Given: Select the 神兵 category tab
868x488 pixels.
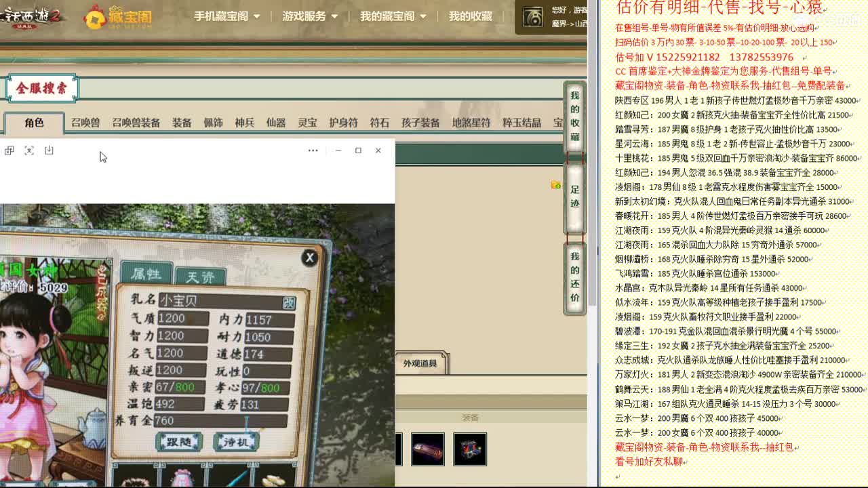Looking at the screenshot, I should click(x=244, y=123).
